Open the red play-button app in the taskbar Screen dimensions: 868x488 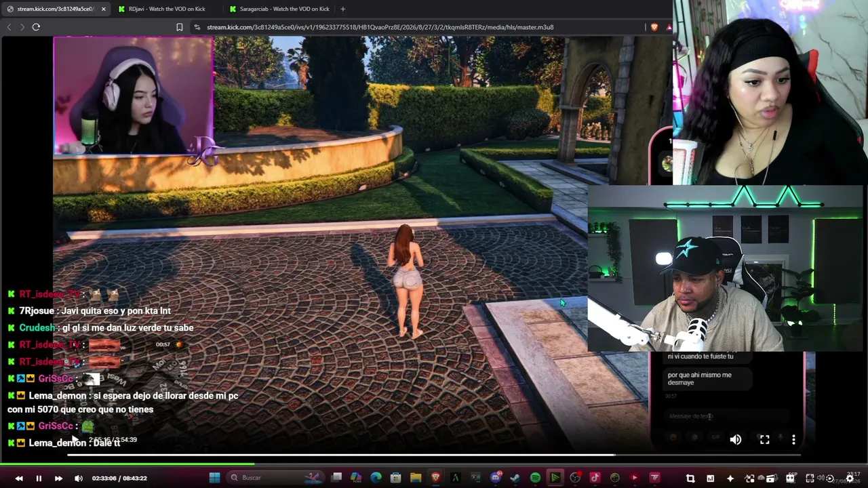coord(635,478)
